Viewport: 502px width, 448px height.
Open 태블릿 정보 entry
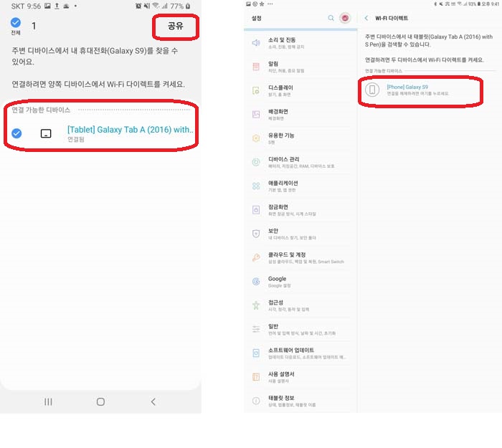pyautogui.click(x=300, y=401)
